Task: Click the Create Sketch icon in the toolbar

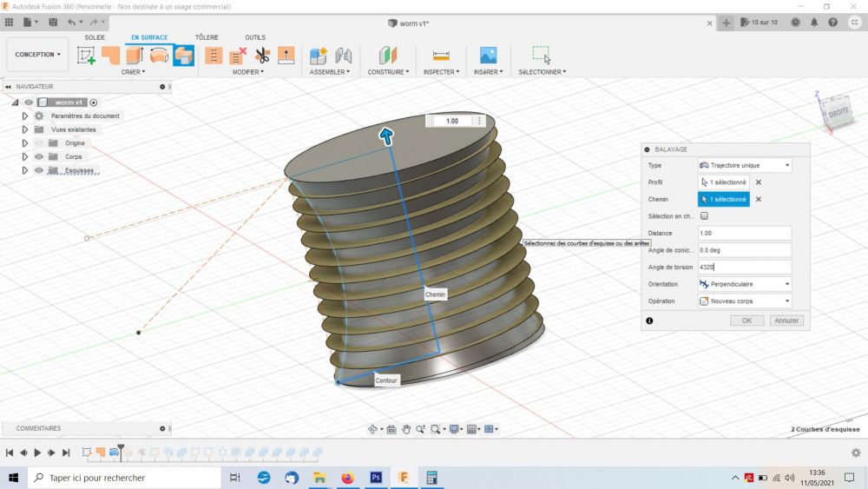Action: [87, 56]
